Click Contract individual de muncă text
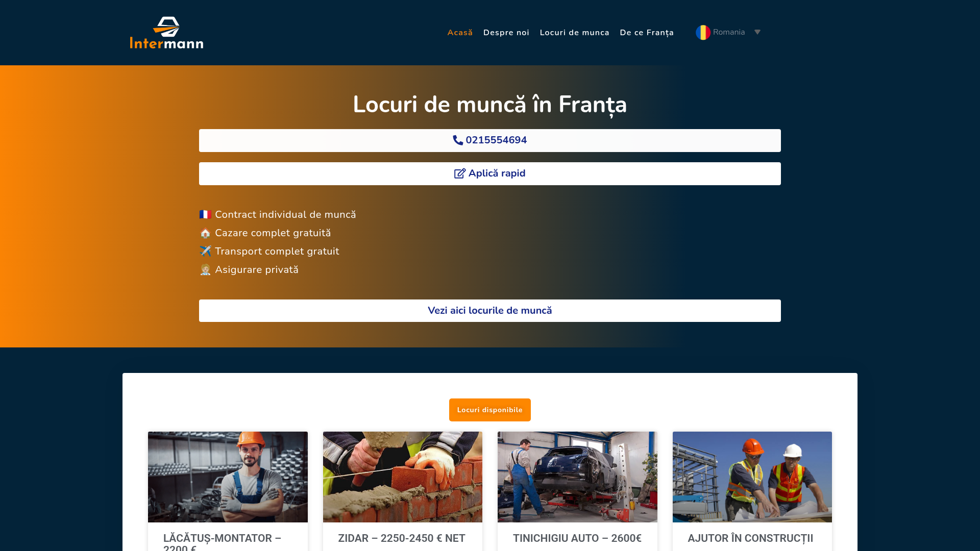Viewport: 980px width, 551px height. (285, 215)
